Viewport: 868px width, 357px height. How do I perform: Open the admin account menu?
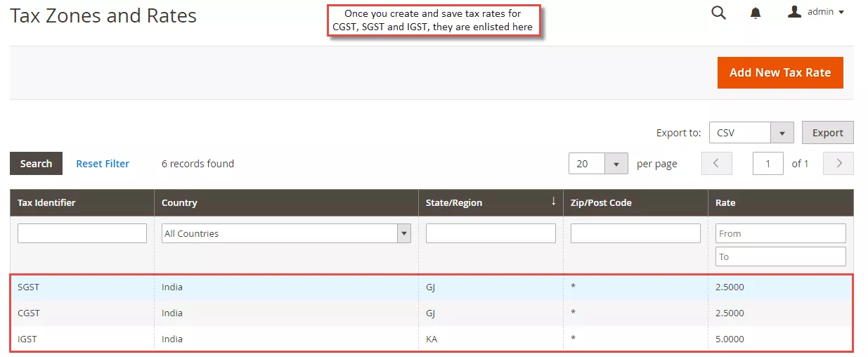[x=816, y=12]
